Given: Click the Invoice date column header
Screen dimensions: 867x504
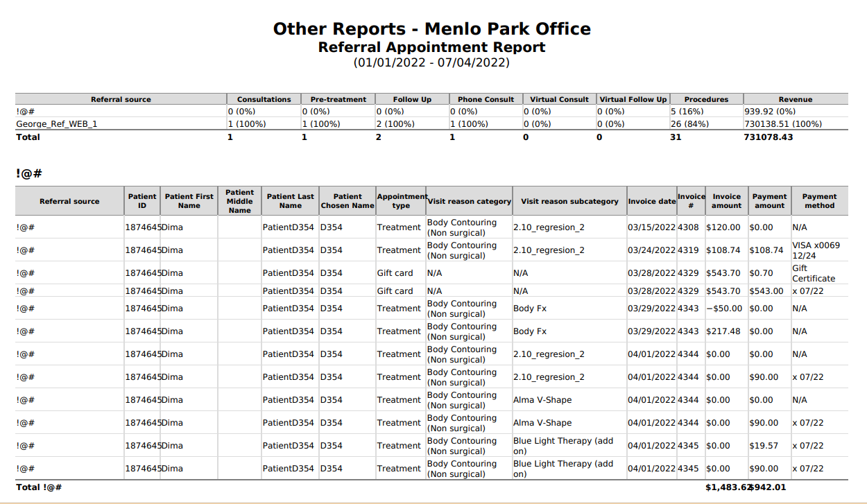Looking at the screenshot, I should tap(652, 201).
